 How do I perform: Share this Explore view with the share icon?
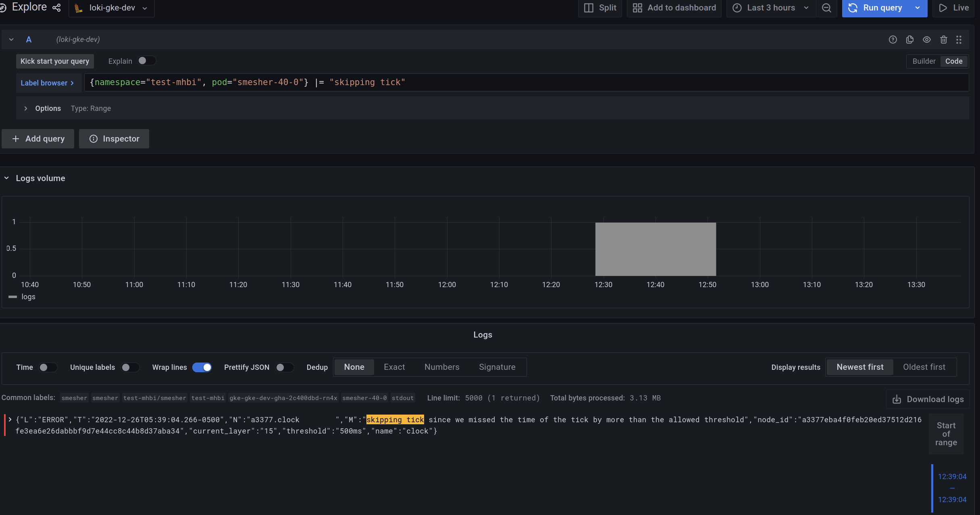coord(56,7)
